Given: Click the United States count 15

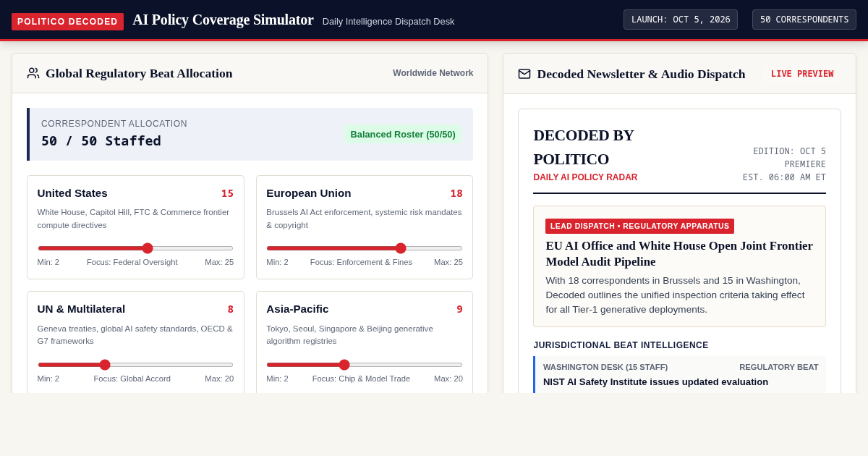Looking at the screenshot, I should (227, 193).
